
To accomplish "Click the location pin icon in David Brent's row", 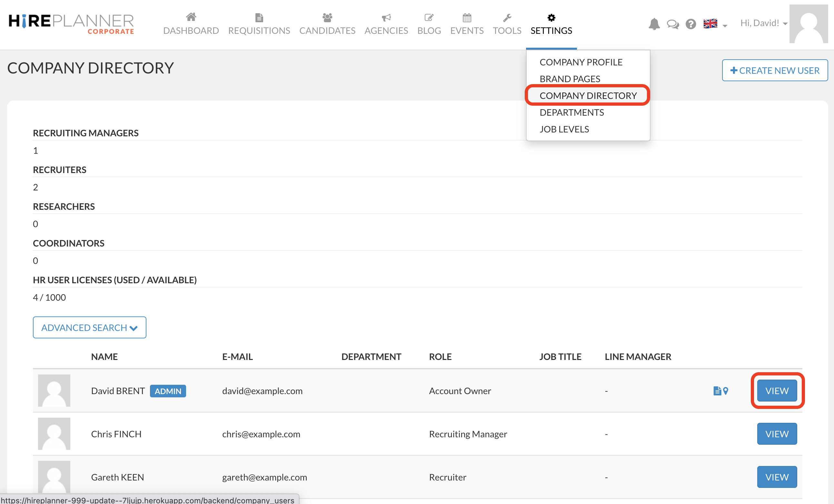I will (725, 391).
